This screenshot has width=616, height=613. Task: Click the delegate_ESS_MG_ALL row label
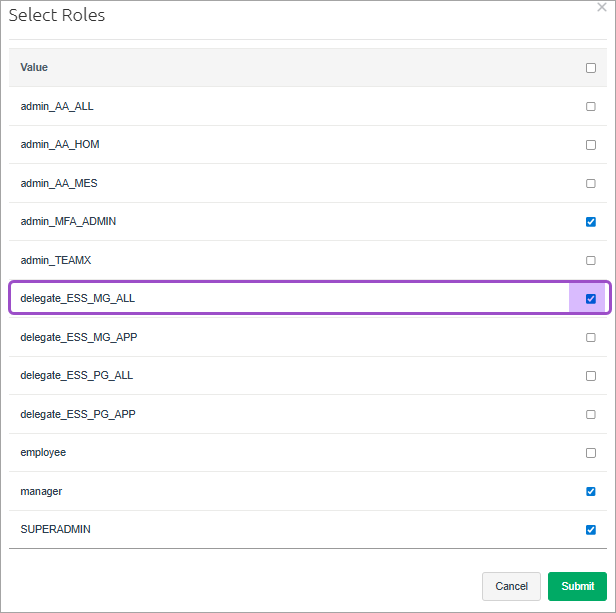point(77,298)
